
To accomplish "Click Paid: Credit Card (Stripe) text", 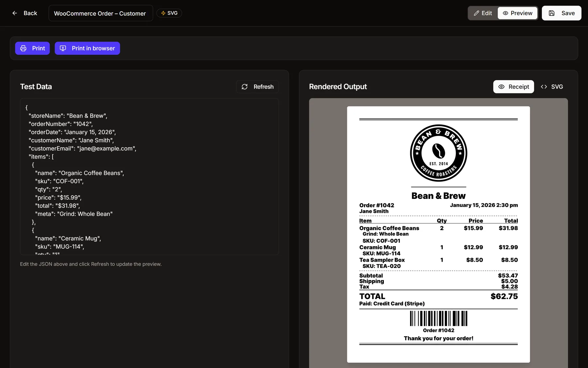I will (x=392, y=304).
